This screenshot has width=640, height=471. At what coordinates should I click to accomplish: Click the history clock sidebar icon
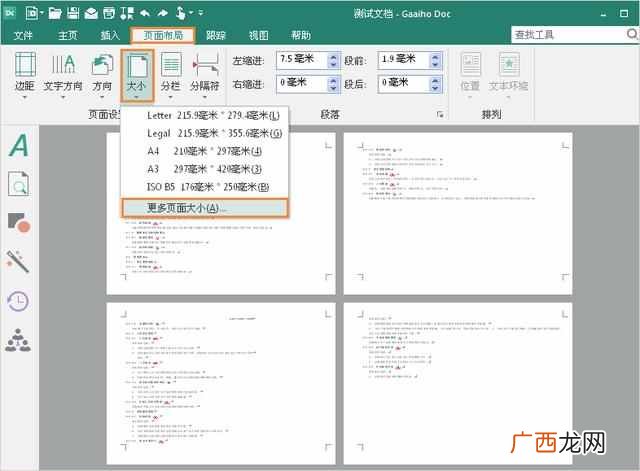[x=18, y=302]
